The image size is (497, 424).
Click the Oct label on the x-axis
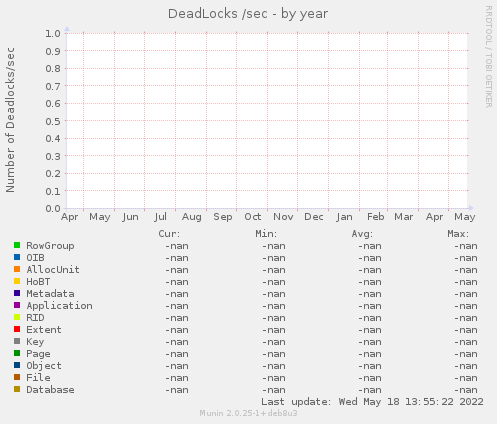(253, 217)
